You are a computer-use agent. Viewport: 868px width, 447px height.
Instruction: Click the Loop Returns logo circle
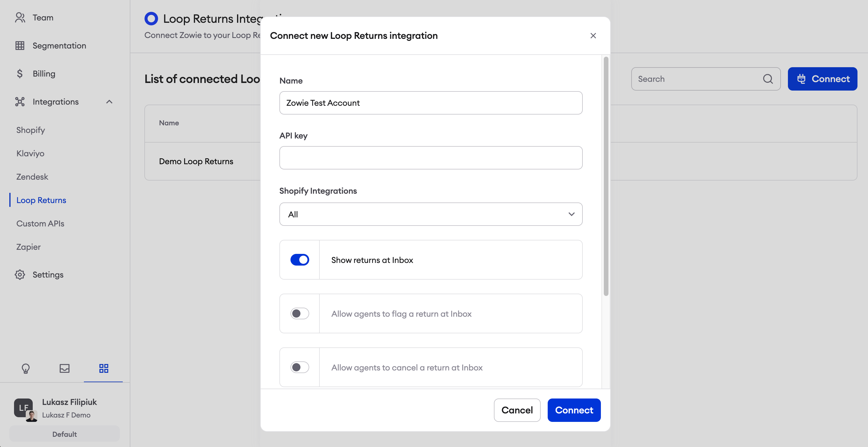click(151, 18)
